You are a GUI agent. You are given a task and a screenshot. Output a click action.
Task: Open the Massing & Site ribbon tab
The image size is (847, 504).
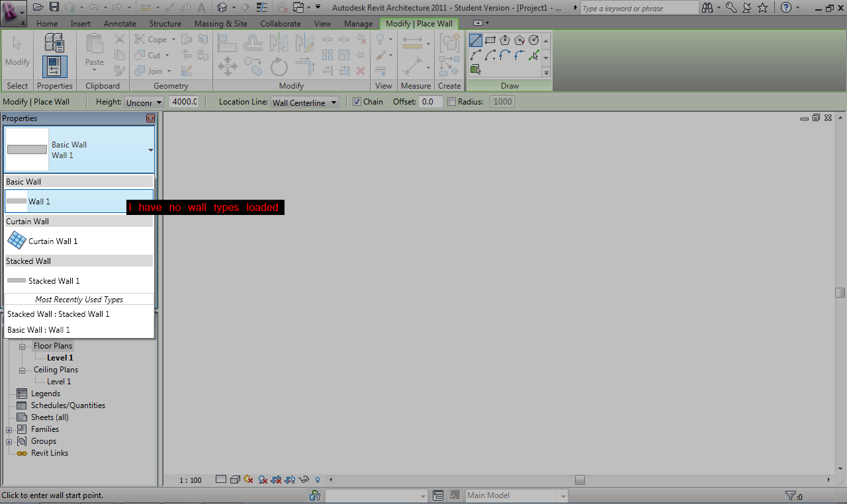tap(221, 23)
